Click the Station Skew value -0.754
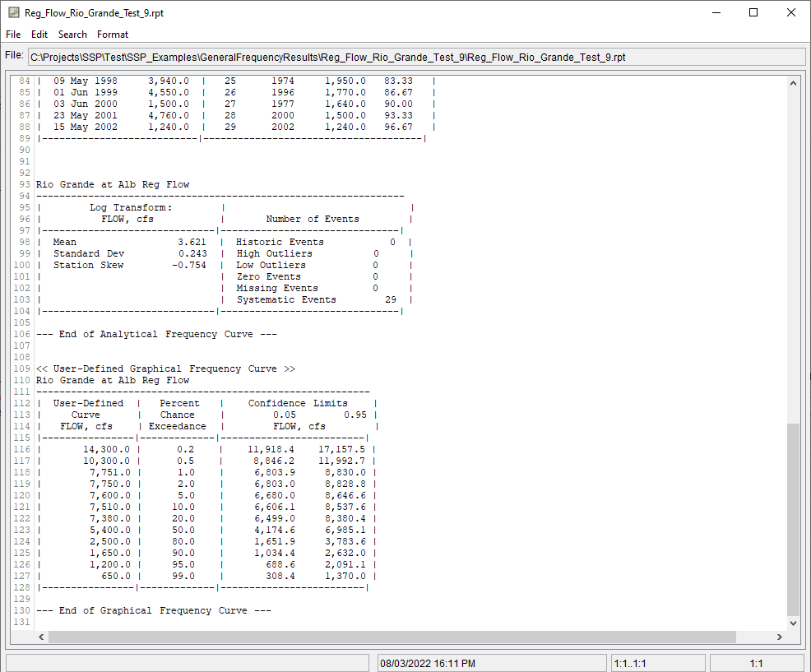Viewport: 811px width, 672px height. click(x=189, y=265)
